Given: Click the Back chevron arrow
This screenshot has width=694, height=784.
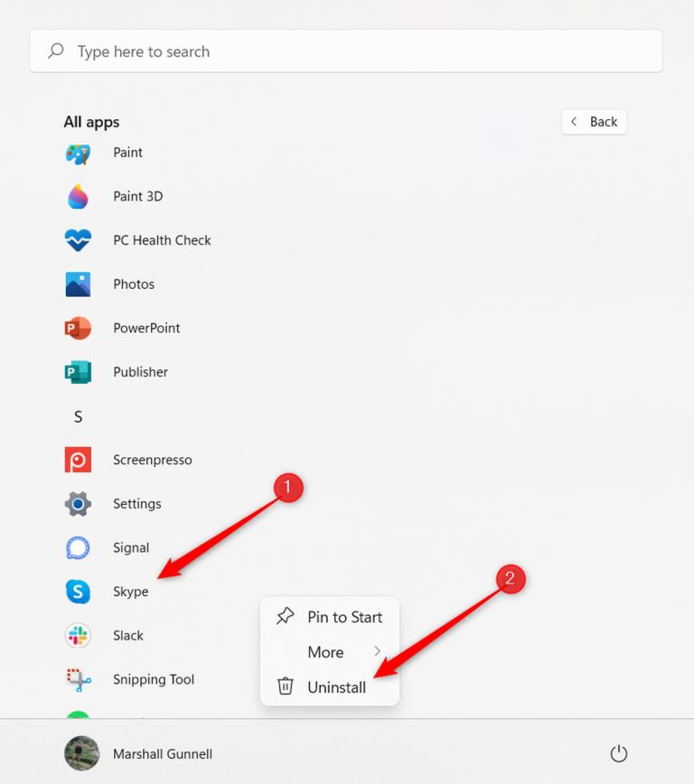Looking at the screenshot, I should [x=574, y=122].
